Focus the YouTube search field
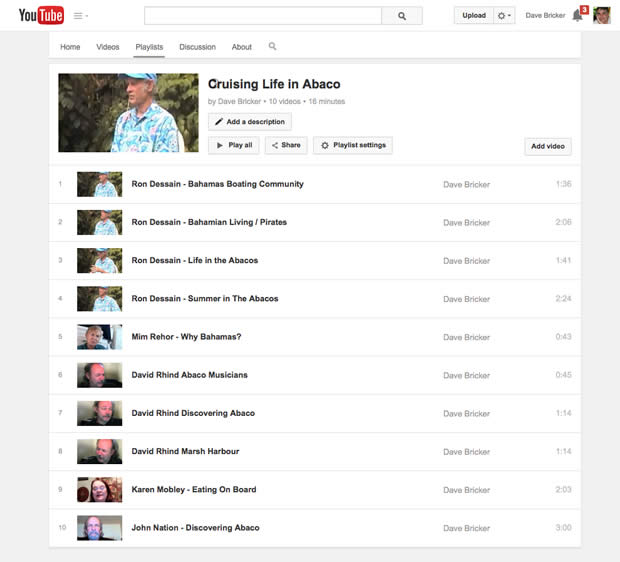The width and height of the screenshot is (620, 562). click(263, 16)
